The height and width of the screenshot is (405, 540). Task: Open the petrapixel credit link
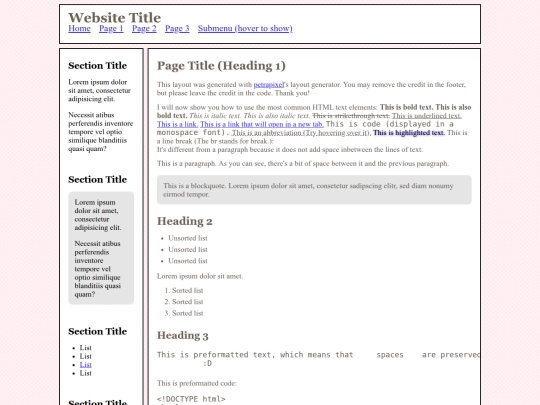(269, 85)
